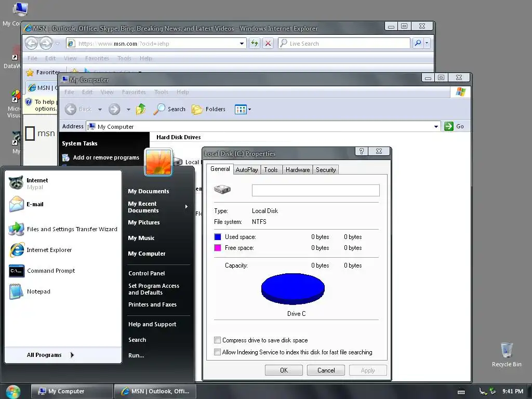Enable Compress drive to save disk space
This screenshot has width=532, height=399.
(218, 340)
